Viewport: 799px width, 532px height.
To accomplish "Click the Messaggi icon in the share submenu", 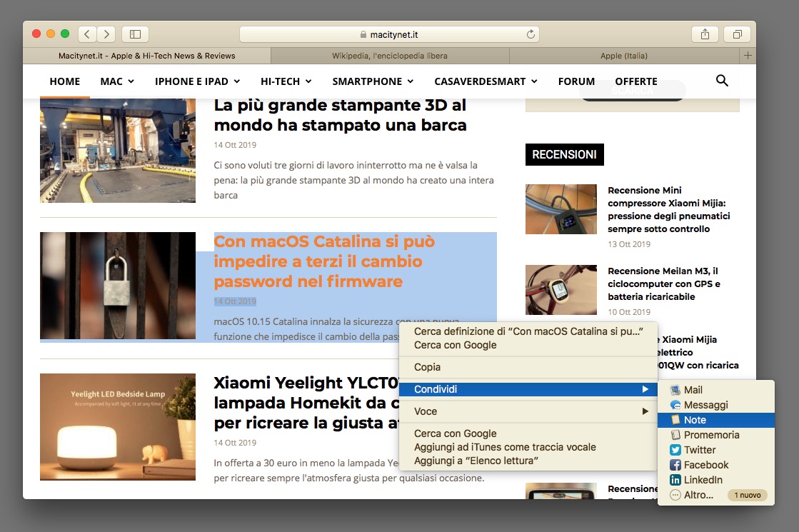I will 675,405.
